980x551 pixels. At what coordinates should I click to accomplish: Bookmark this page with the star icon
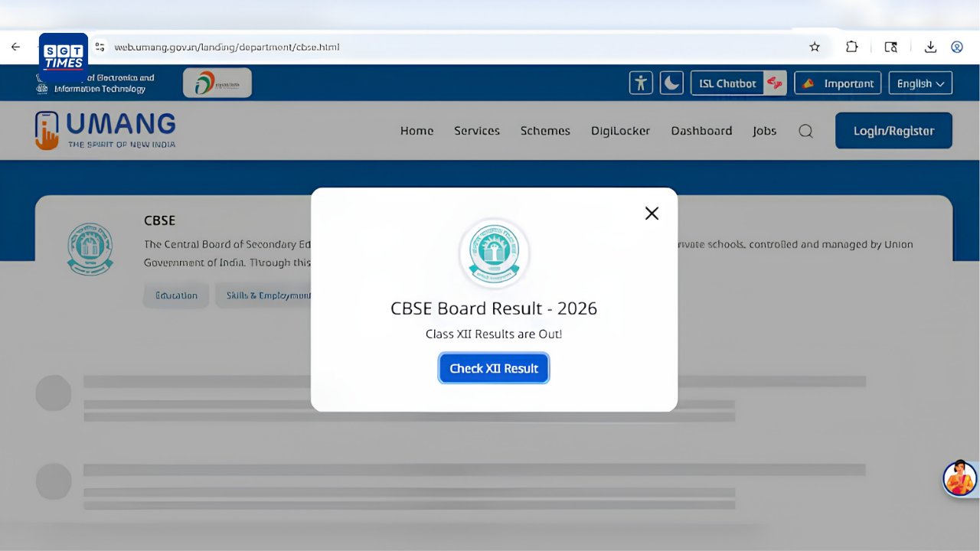(815, 47)
